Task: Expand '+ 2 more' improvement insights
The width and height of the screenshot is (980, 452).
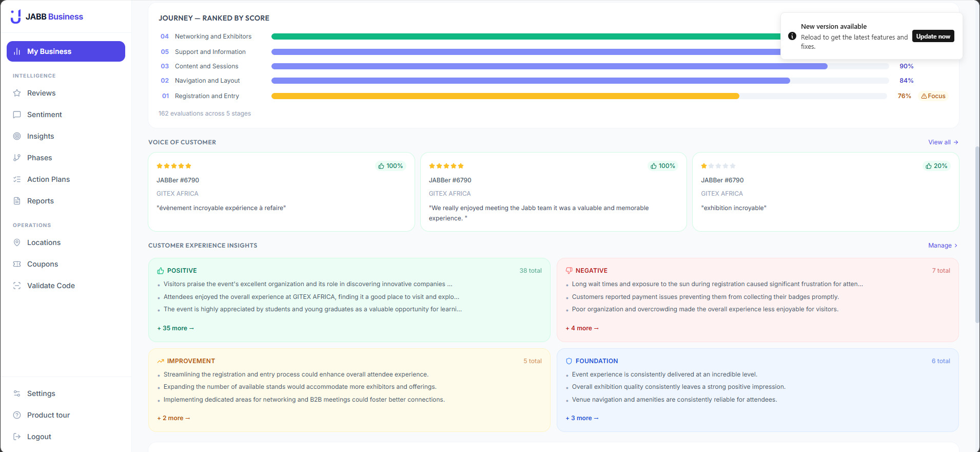Action: coord(173,418)
